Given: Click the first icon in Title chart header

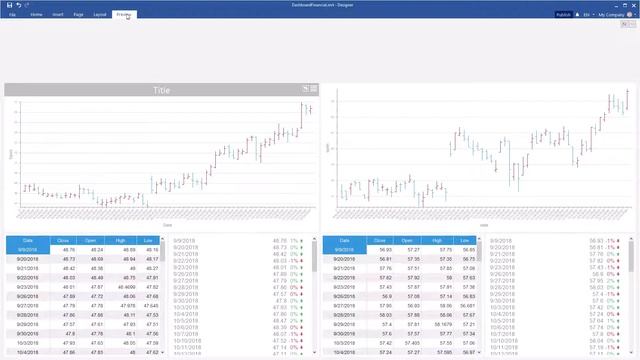Looking at the screenshot, I should pyautogui.click(x=306, y=89).
